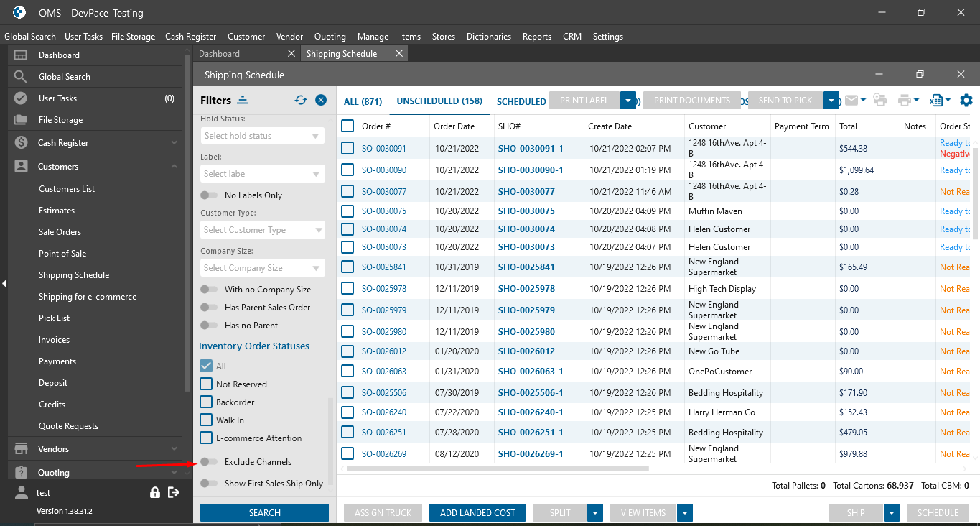Click the Excel export icon

[935, 101]
